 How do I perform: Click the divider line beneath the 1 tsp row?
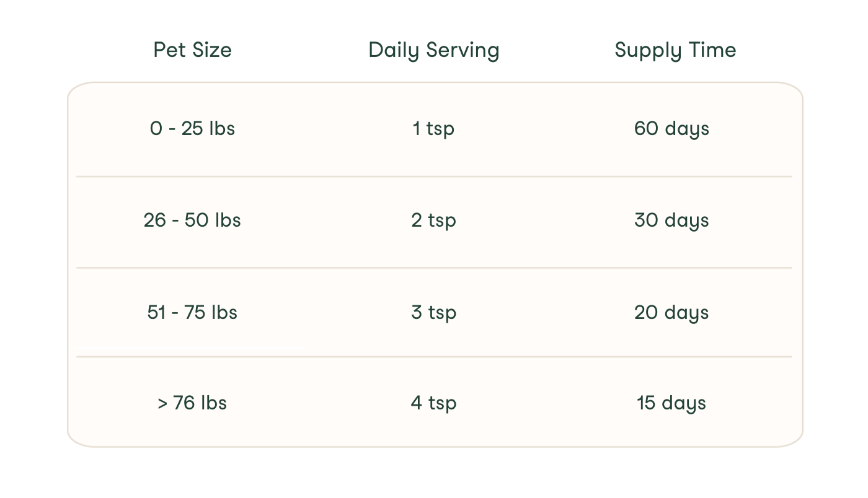[x=433, y=177]
